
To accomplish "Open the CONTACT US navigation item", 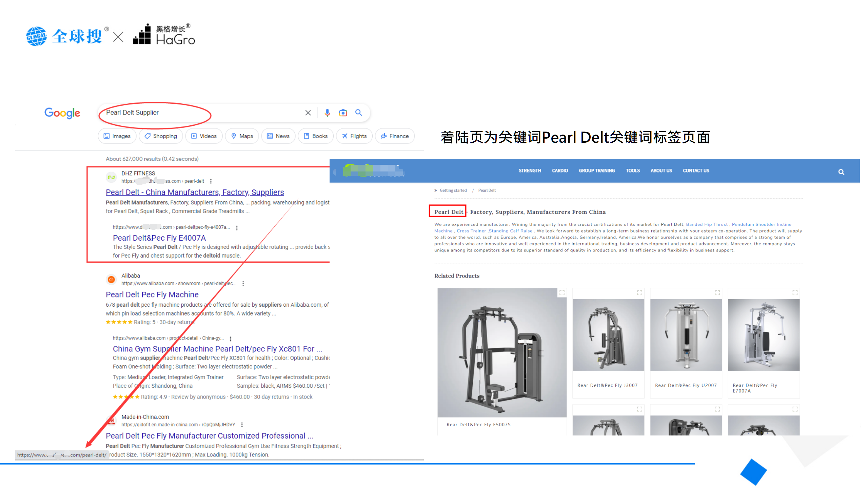I will click(696, 171).
